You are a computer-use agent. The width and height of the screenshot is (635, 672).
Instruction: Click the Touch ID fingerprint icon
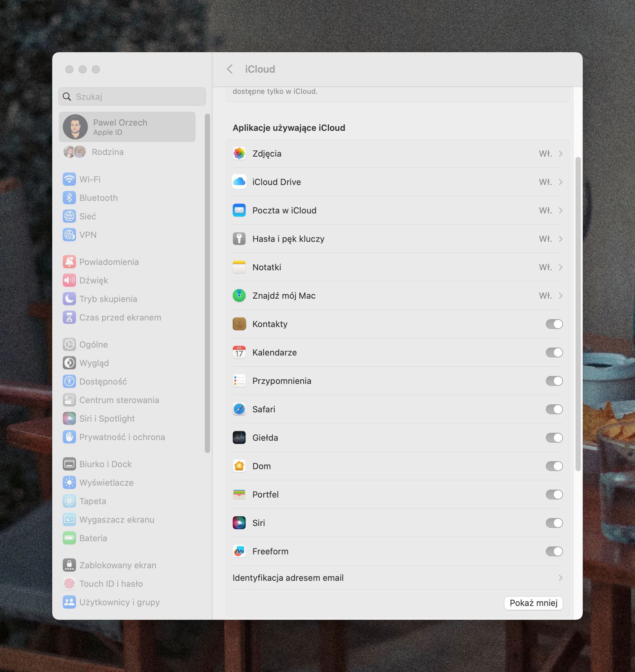click(69, 584)
